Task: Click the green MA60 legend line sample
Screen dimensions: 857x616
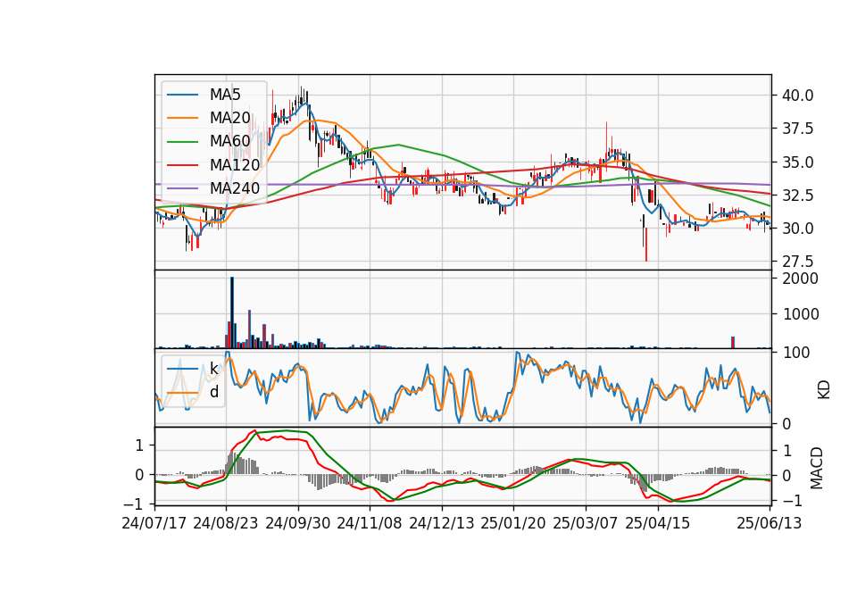Action: 182,142
